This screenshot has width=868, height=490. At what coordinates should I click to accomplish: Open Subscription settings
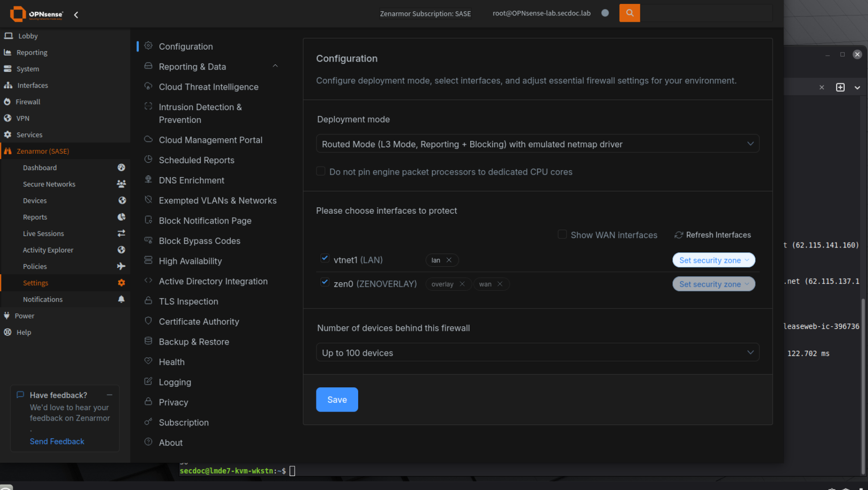coord(184,423)
